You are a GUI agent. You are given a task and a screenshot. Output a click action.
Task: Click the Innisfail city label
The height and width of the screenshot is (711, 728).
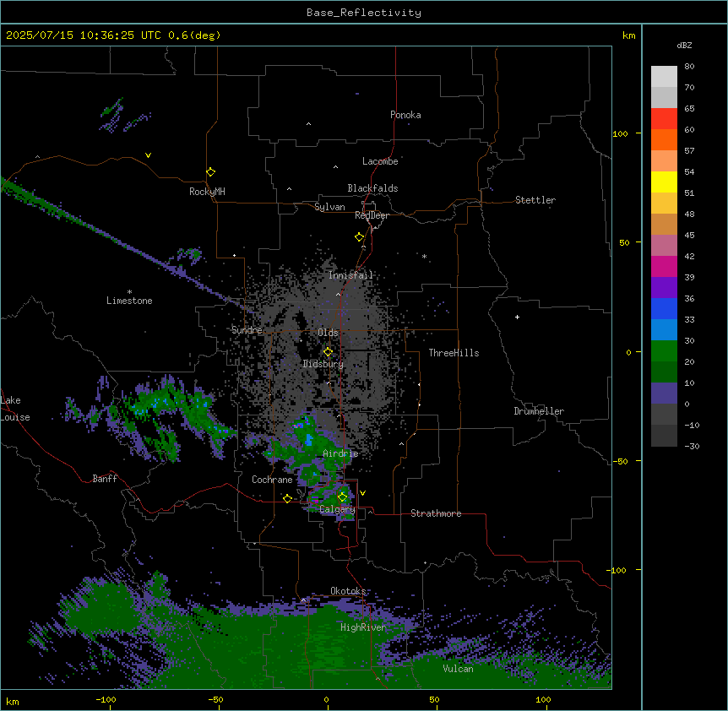tap(351, 275)
